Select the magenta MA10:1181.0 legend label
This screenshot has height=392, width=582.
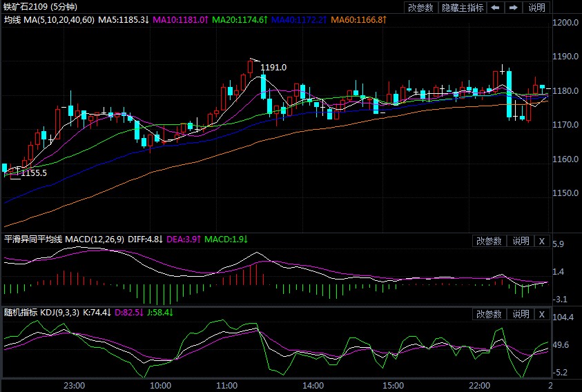[x=180, y=20]
